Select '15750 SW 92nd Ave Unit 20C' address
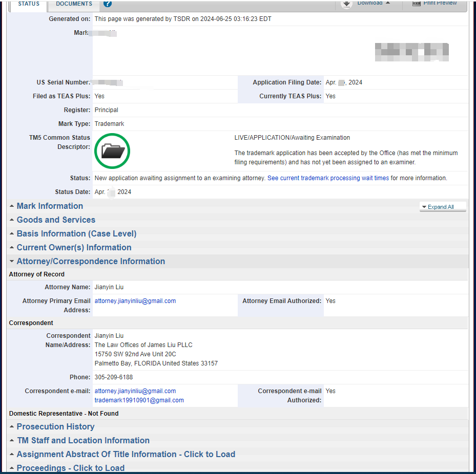This screenshot has height=474, width=476. click(135, 354)
